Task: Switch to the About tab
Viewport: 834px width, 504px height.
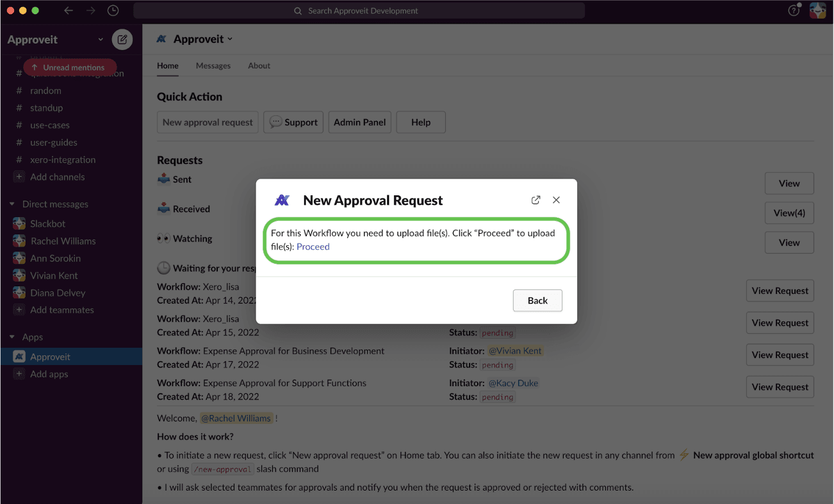Action: pyautogui.click(x=259, y=66)
